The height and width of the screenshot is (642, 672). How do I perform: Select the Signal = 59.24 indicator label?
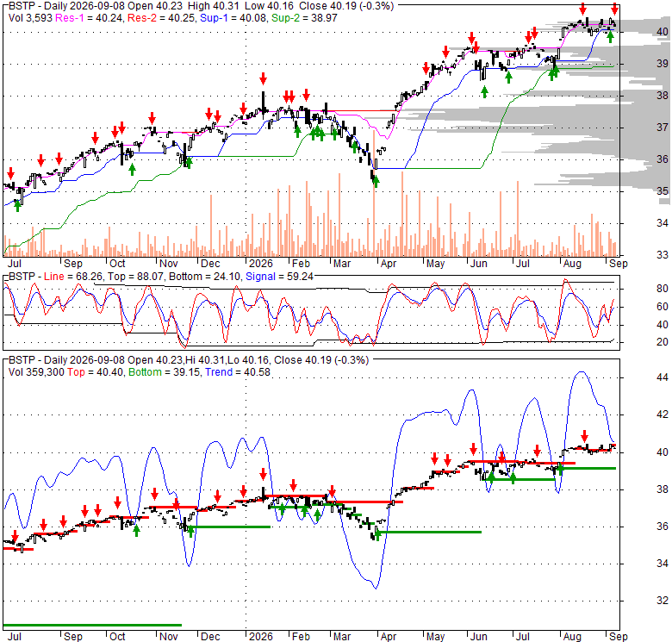click(x=279, y=277)
